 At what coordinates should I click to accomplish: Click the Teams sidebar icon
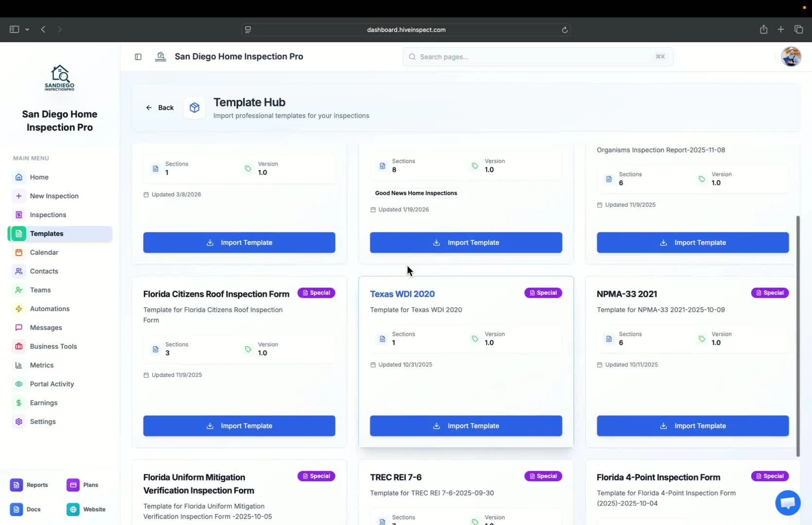(x=18, y=290)
